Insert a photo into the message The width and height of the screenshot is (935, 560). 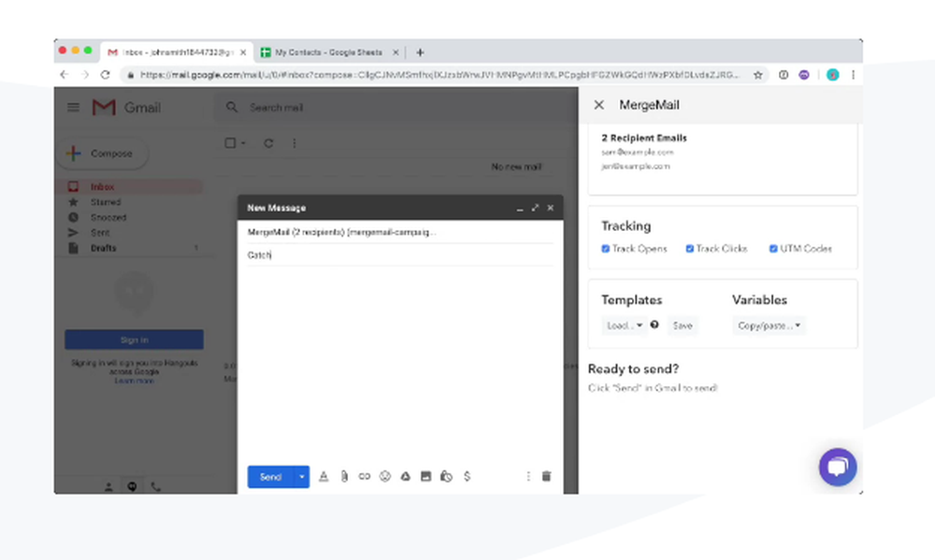[x=425, y=476]
